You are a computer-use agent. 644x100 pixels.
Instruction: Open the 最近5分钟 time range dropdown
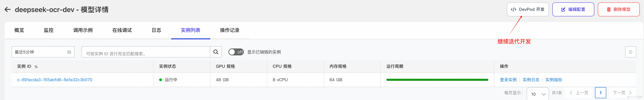(40, 52)
